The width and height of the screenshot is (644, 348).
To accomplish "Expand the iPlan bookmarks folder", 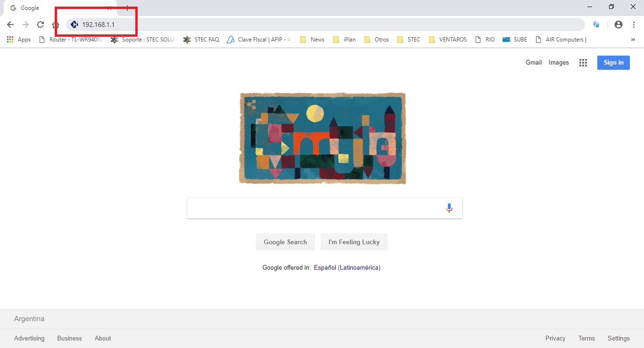I will click(344, 40).
